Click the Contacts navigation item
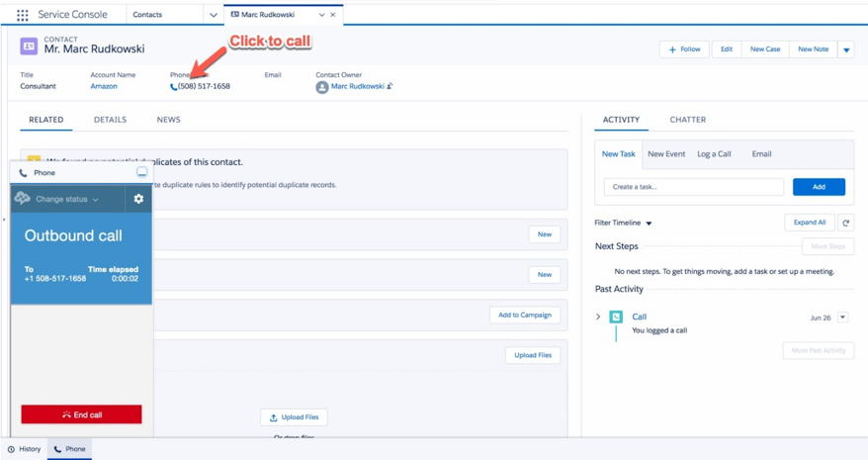Screen dimensions: 868x460 [147, 15]
